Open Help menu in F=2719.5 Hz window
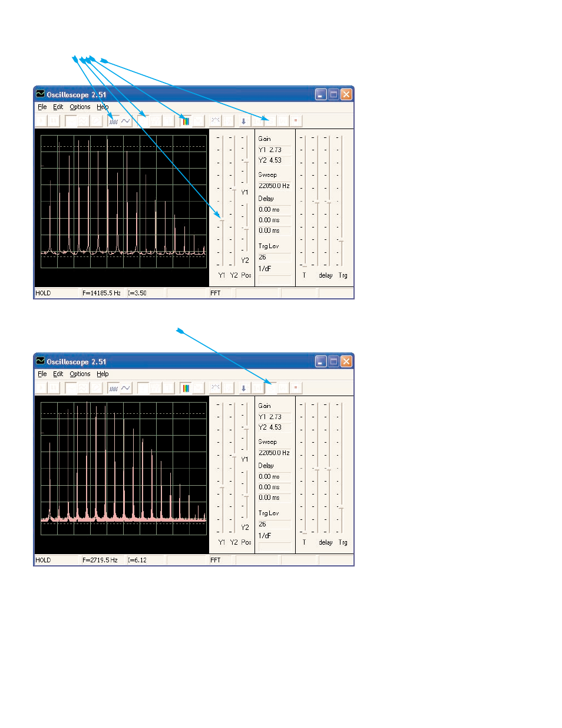This screenshot has height=728, width=562. 103,374
